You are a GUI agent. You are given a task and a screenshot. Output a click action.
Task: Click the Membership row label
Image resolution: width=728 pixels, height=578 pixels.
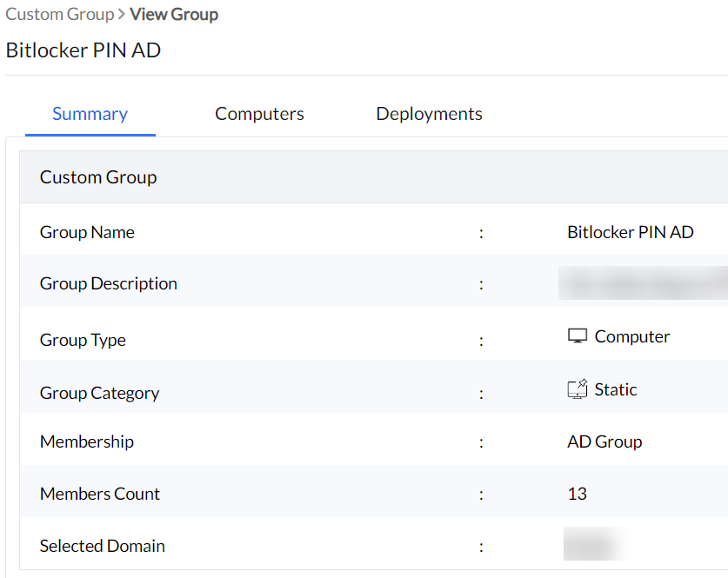[87, 442]
